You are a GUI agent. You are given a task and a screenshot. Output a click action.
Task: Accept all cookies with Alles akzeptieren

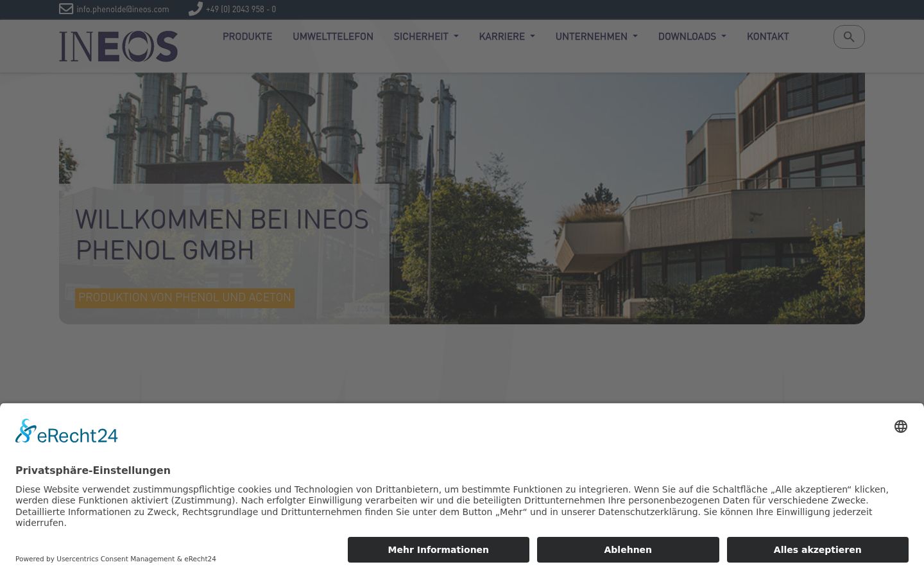tap(817, 550)
